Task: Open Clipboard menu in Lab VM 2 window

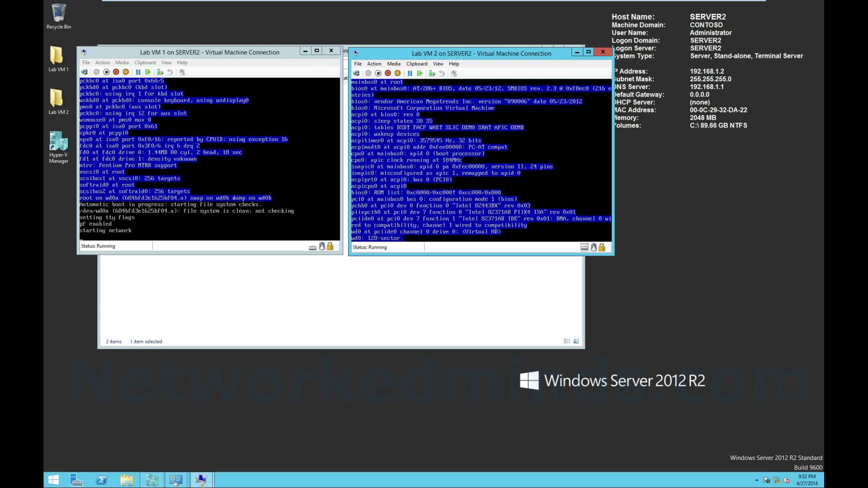Action: point(417,64)
